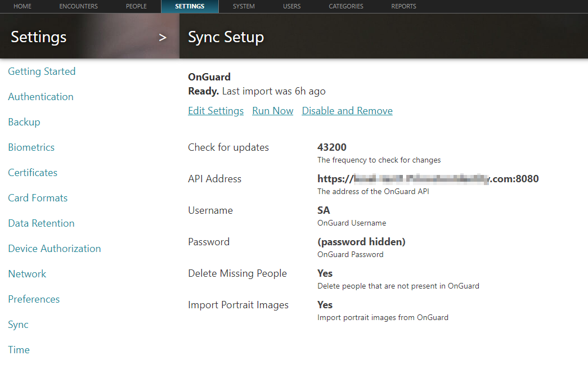The width and height of the screenshot is (588, 387).
Task: Click 'Delete people that are not present' description
Action: 398,286
